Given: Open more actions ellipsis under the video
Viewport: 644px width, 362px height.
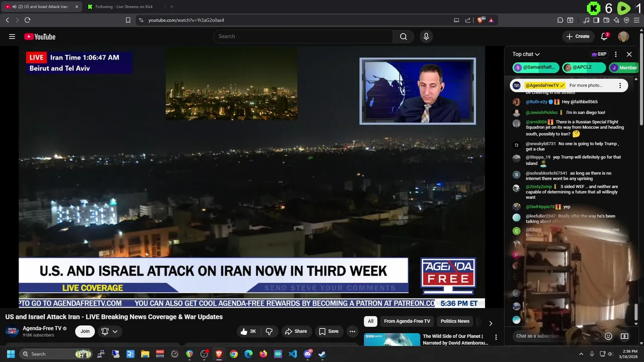Looking at the screenshot, I should click(352, 331).
